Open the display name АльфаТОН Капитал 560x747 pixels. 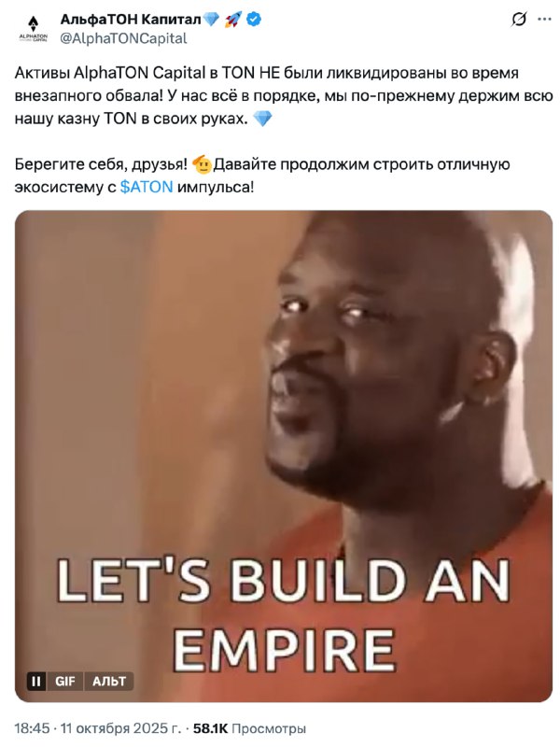[131, 20]
